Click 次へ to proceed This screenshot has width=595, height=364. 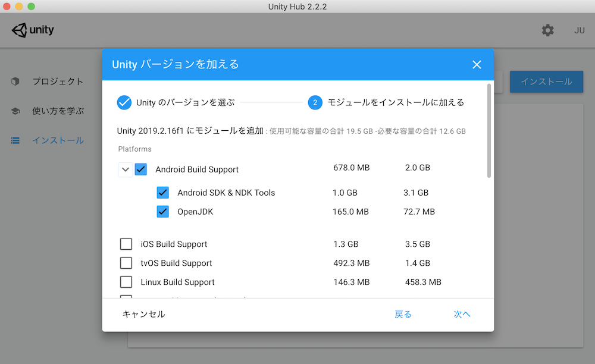tap(462, 314)
